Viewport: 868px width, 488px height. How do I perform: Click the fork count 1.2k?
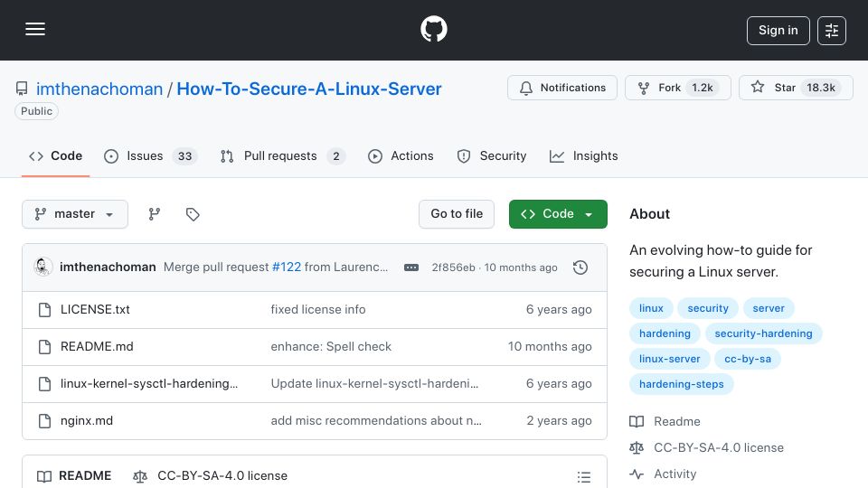702,88
